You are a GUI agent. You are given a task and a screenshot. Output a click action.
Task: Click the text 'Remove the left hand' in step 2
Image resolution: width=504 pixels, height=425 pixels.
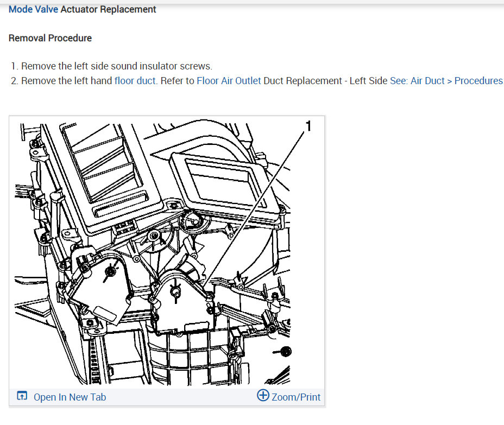click(67, 81)
